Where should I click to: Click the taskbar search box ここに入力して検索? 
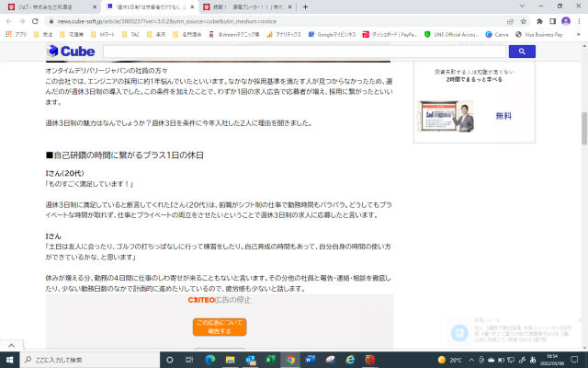click(x=90, y=360)
